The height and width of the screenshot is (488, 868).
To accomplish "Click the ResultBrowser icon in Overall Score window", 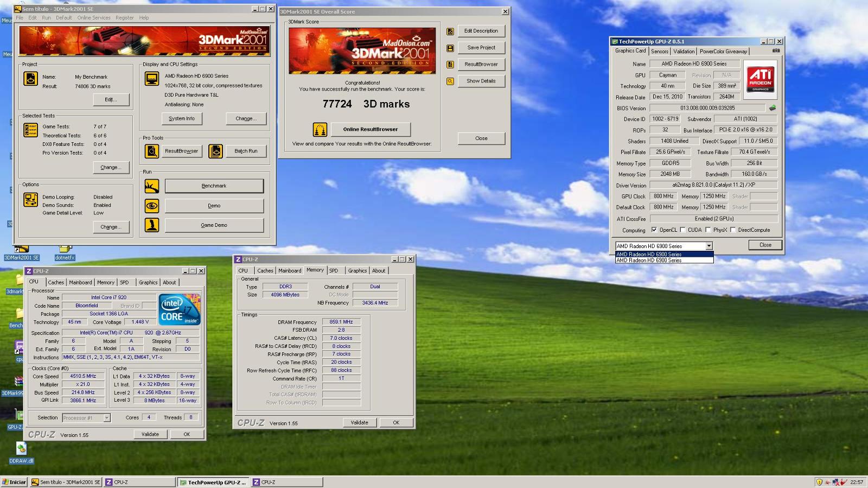I will (450, 65).
